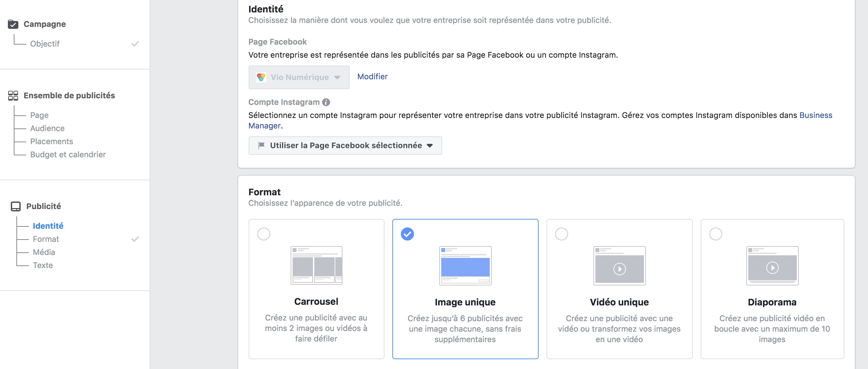Click the Objectif item in Campagne tree

point(45,43)
